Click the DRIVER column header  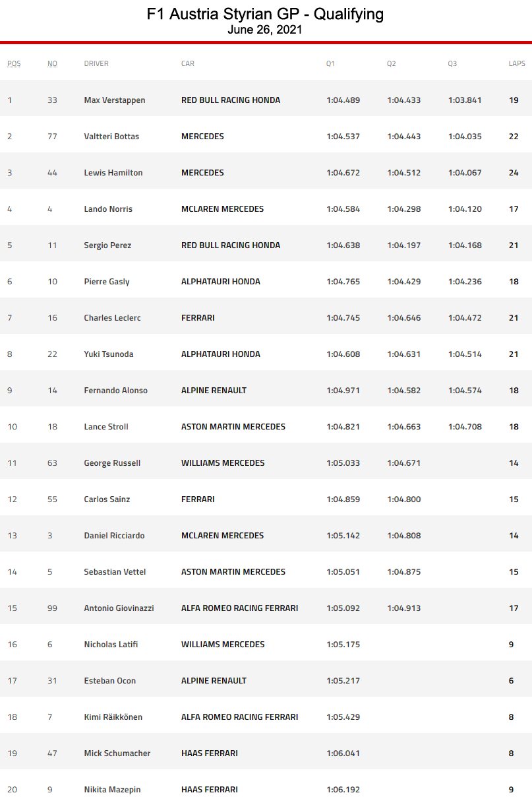[x=96, y=64]
